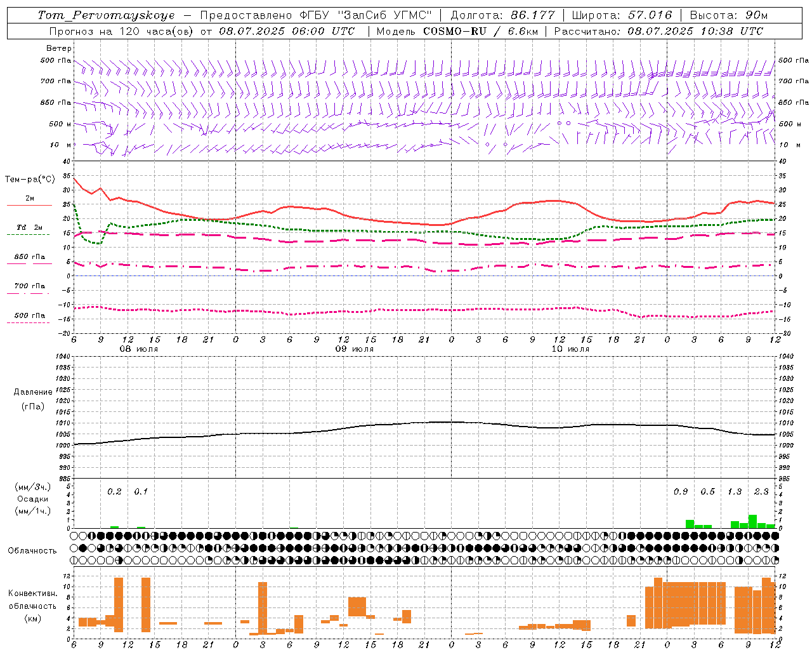The image size is (812, 650).
Task: Select the 'Широта: 57.016' header value
Action: [x=622, y=15]
